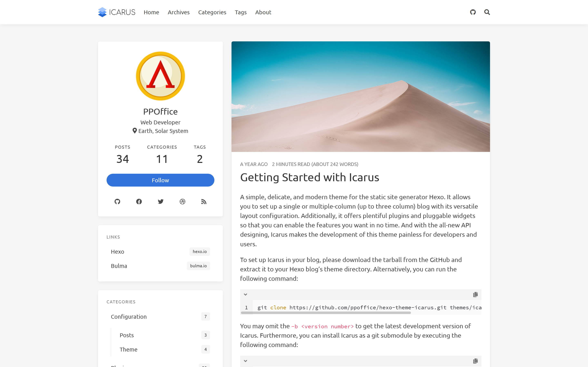Open the Archives menu item
The width and height of the screenshot is (588, 367).
point(179,12)
